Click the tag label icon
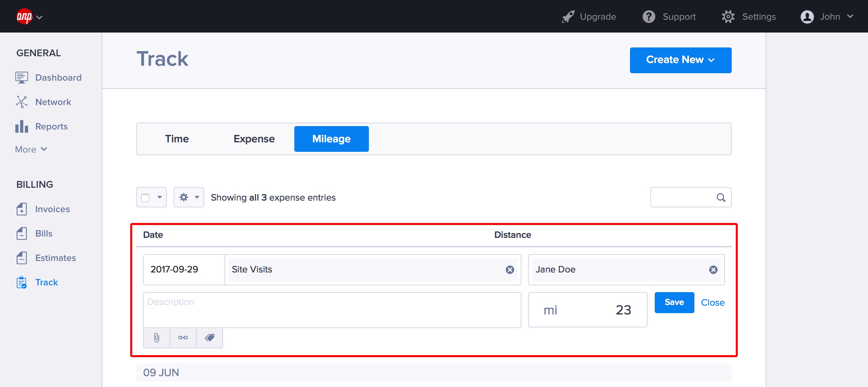The image size is (868, 387). click(210, 338)
